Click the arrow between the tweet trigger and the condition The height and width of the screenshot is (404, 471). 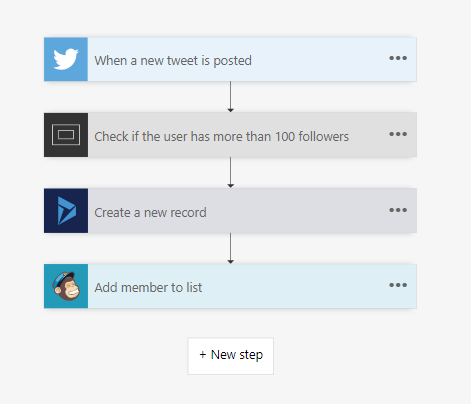tap(230, 97)
